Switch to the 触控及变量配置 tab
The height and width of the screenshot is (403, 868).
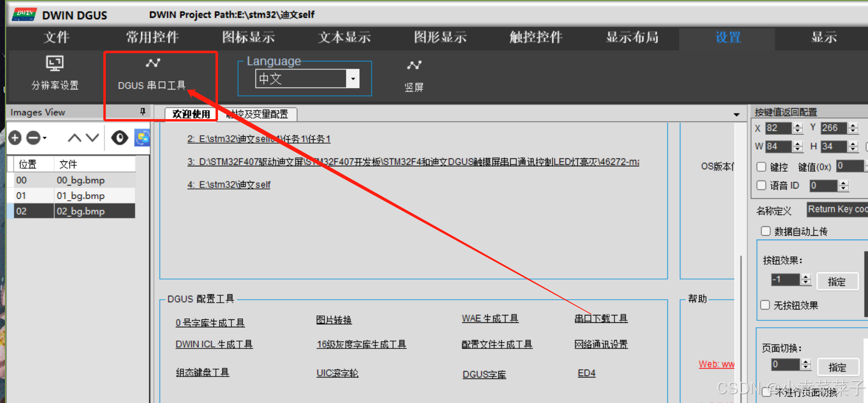257,114
